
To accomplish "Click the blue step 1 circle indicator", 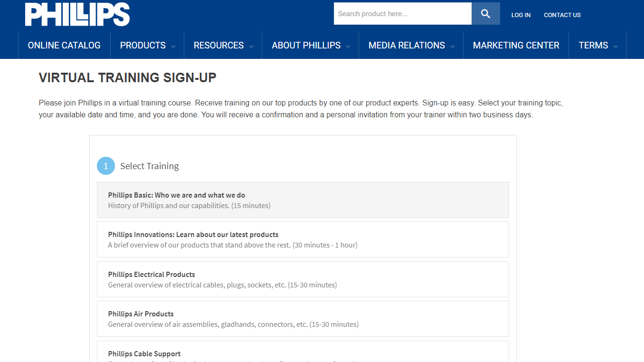I will coord(106,166).
